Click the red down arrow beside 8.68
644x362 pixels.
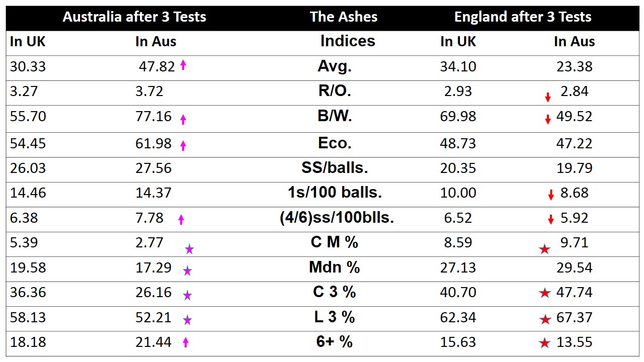pyautogui.click(x=551, y=195)
